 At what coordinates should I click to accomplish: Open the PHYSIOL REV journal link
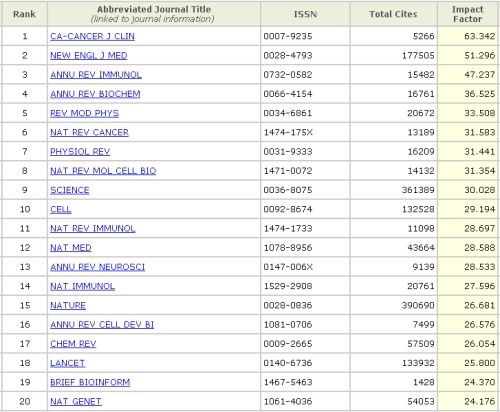coord(80,152)
